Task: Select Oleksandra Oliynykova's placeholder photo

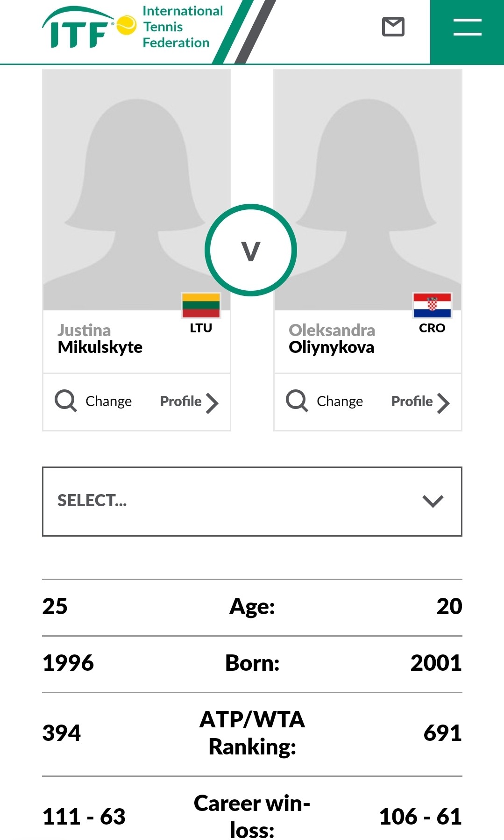Action: tap(368, 189)
